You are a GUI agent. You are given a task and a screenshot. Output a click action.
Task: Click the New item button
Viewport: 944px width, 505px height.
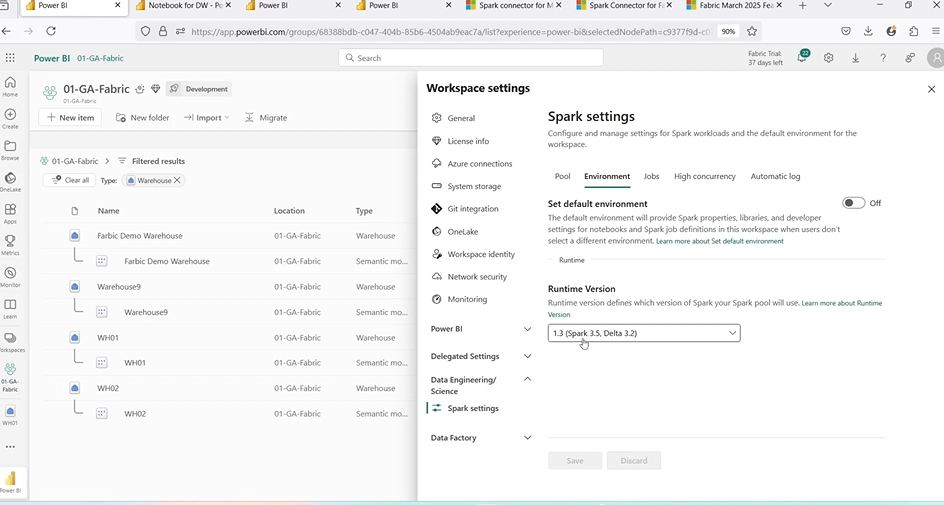(x=70, y=117)
